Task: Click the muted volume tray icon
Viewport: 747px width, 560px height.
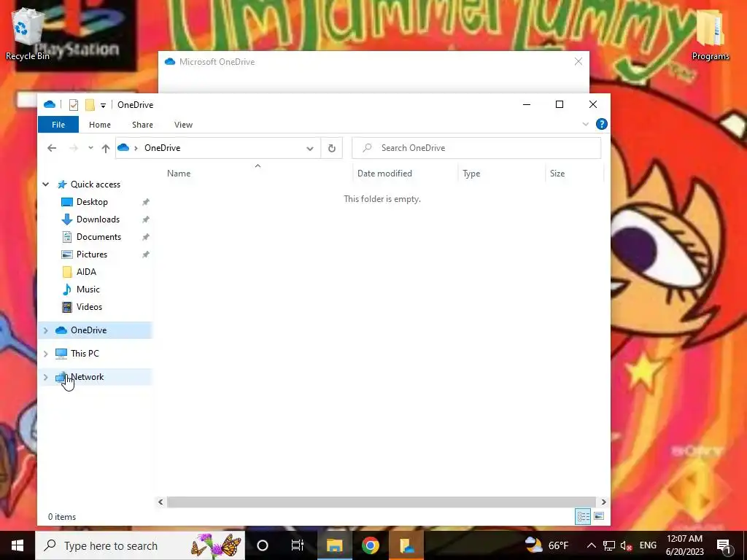Action: 627,545
